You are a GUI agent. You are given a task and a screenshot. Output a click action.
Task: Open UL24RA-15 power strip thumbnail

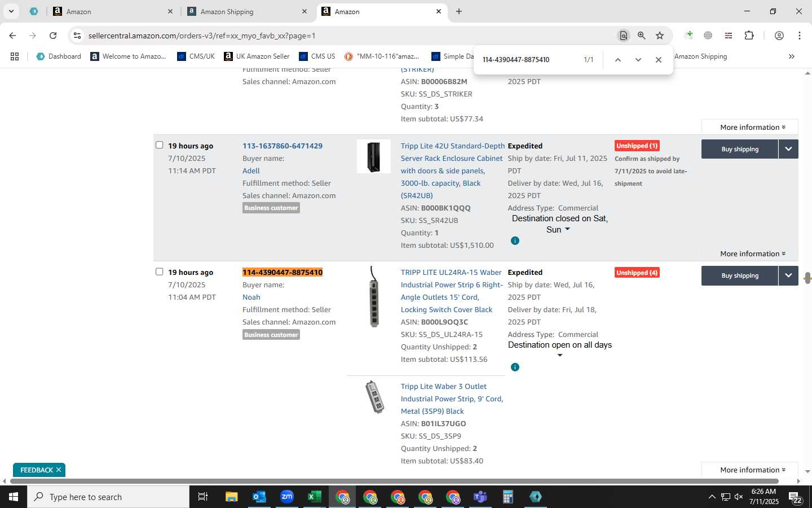point(374,297)
